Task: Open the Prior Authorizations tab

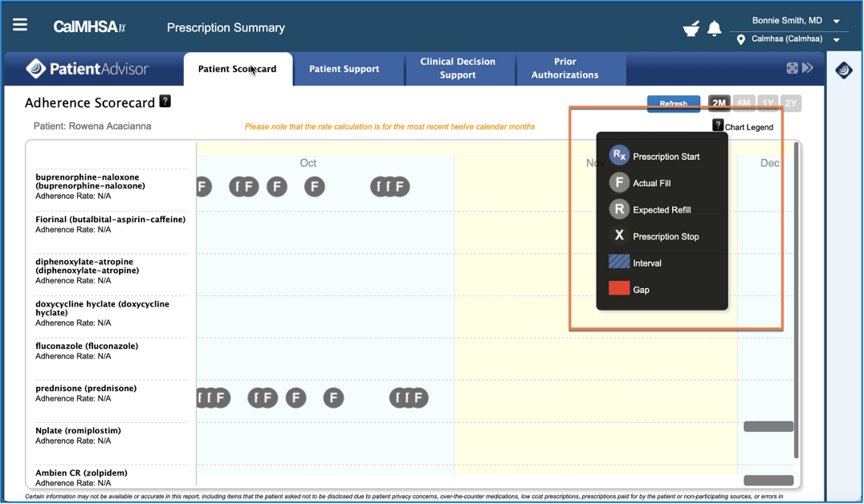Action: tap(564, 68)
